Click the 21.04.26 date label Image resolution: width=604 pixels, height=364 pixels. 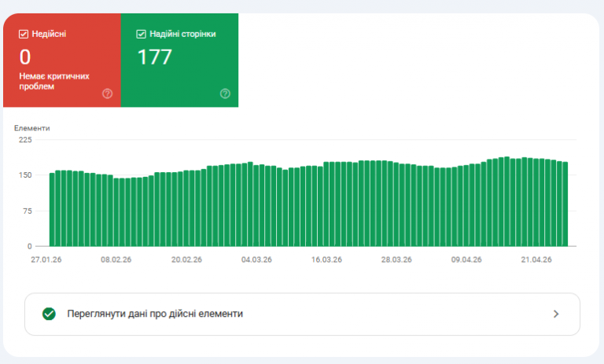pyautogui.click(x=536, y=259)
